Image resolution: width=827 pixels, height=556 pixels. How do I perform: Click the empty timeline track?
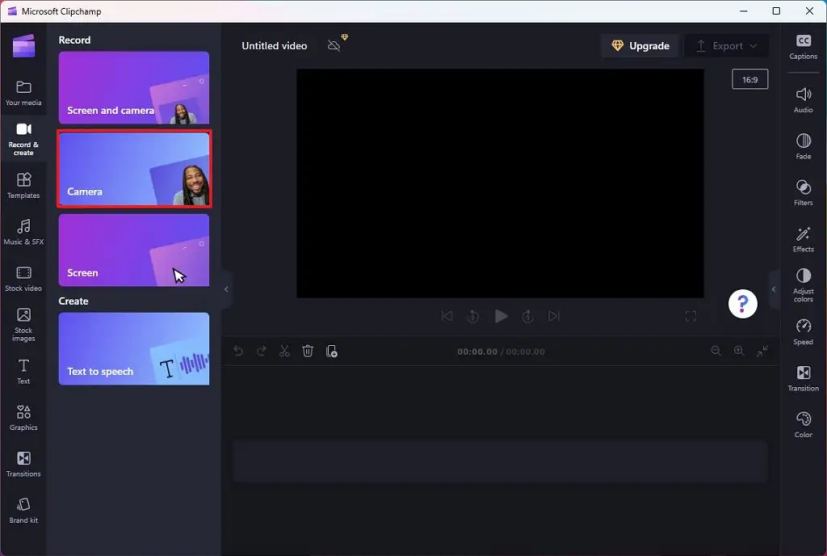(499, 462)
